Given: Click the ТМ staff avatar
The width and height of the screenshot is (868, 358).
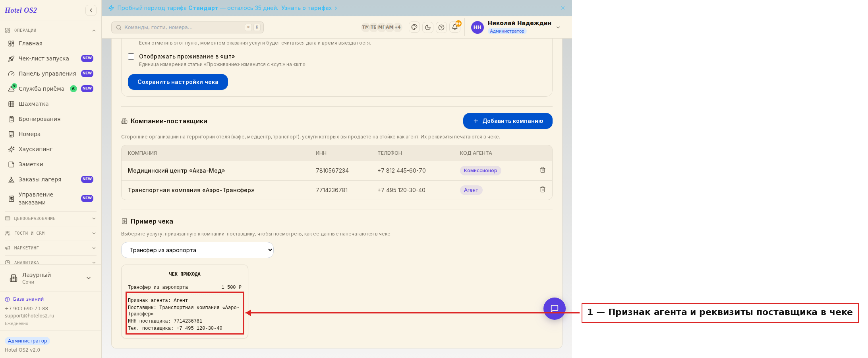Looking at the screenshot, I should 365,27.
